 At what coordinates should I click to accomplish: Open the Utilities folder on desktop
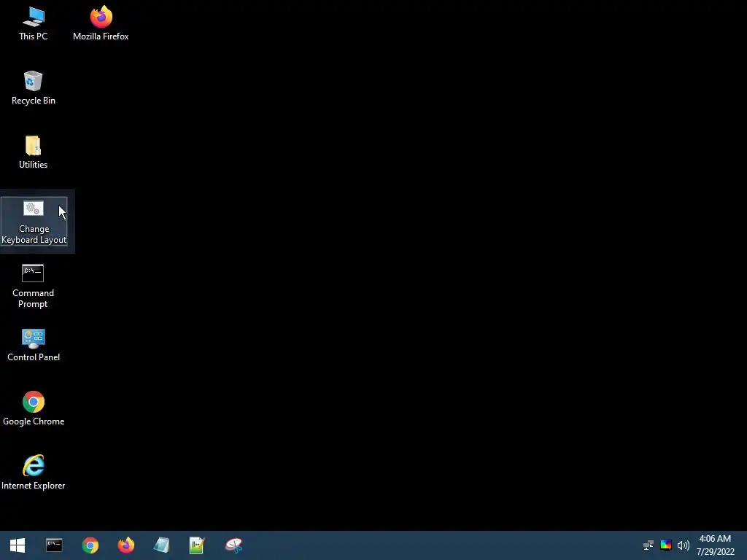(33, 152)
